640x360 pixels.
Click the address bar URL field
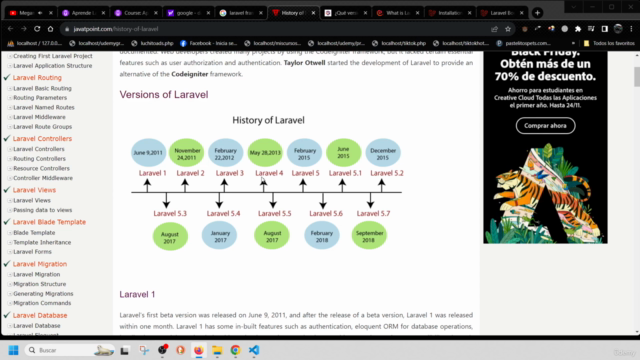278,29
